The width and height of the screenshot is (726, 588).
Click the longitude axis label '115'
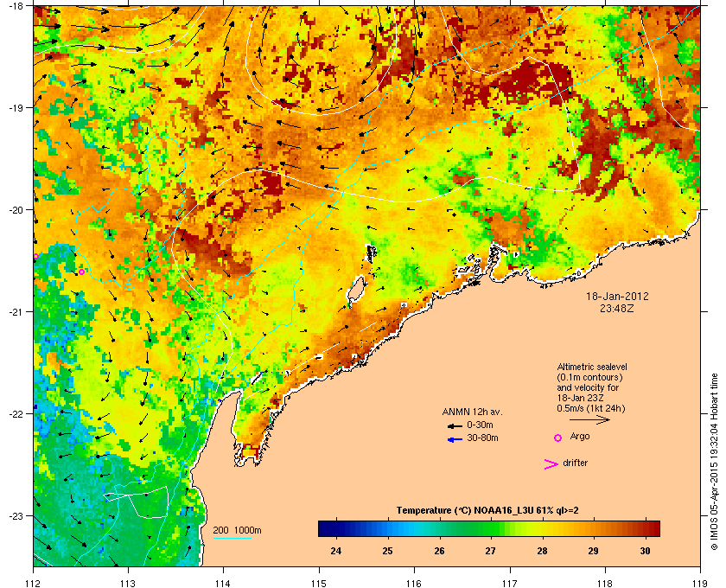[x=319, y=584]
